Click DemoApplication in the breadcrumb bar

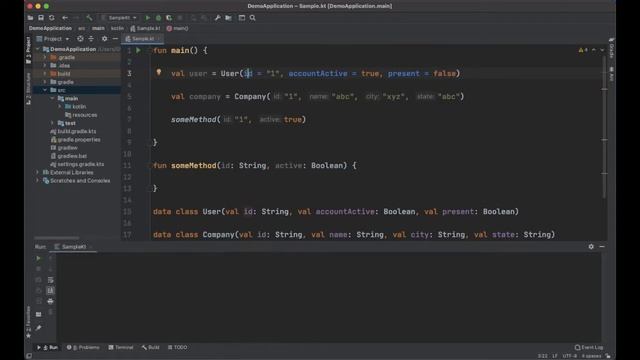(x=50, y=29)
